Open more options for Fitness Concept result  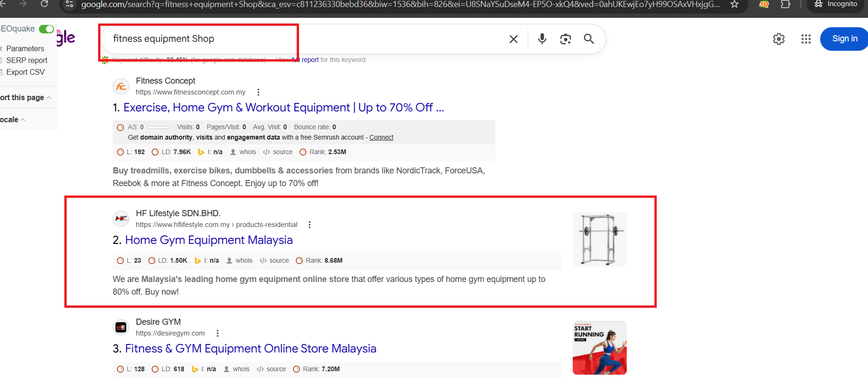(258, 92)
